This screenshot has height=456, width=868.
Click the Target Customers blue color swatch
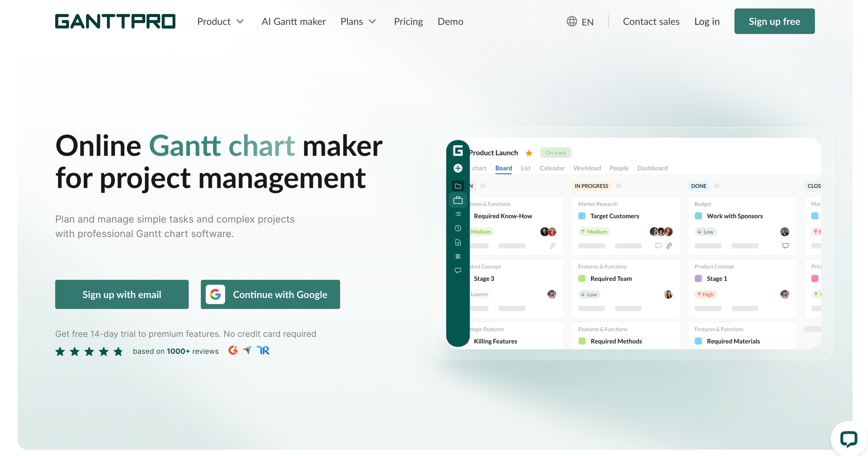click(x=582, y=216)
